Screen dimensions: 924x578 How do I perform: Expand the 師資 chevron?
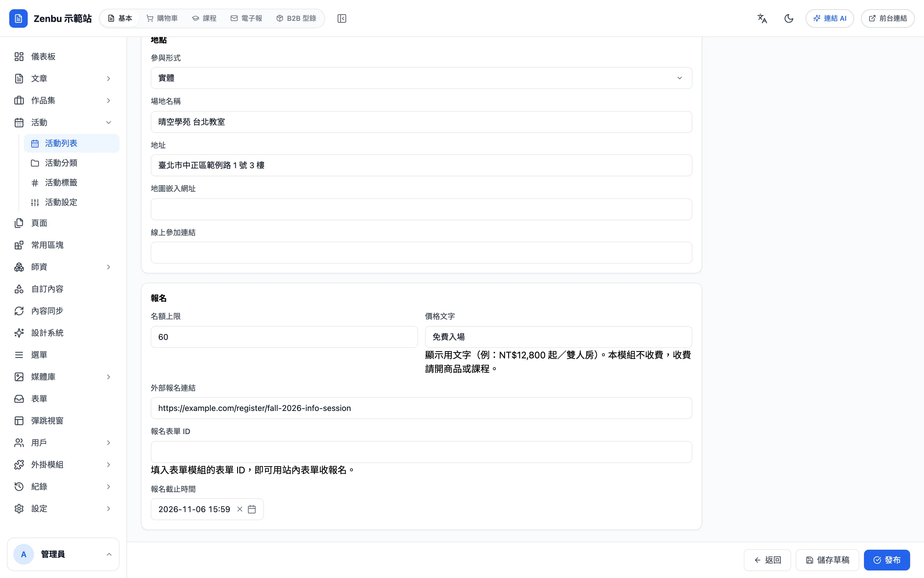(109, 267)
